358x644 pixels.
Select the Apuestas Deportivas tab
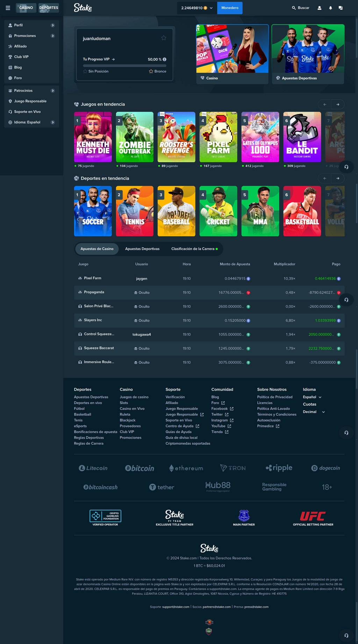point(142,249)
